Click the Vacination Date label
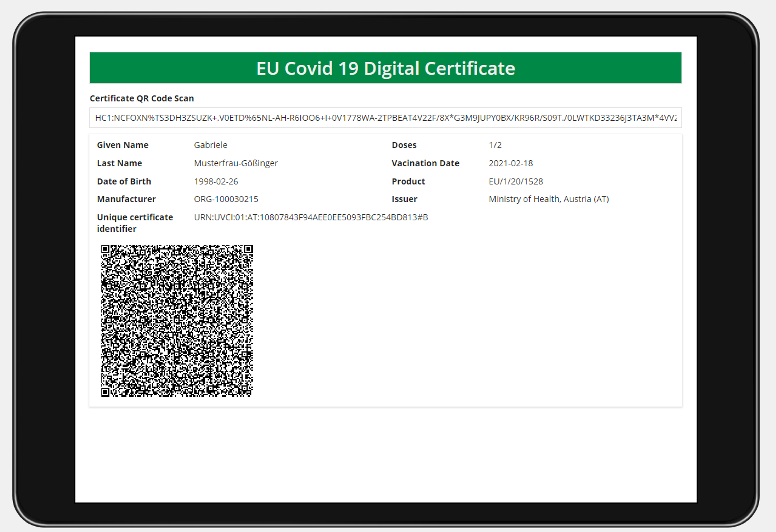This screenshot has width=776, height=532. (x=425, y=163)
